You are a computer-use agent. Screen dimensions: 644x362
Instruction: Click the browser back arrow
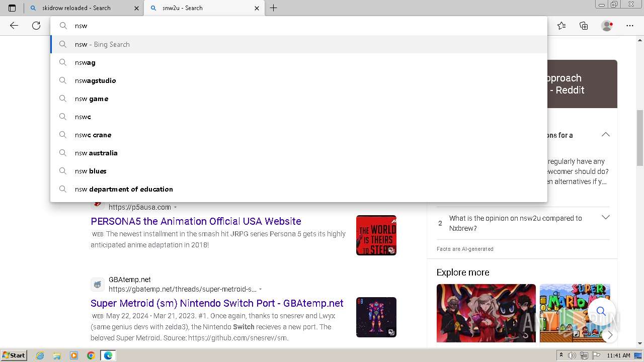tap(14, 26)
